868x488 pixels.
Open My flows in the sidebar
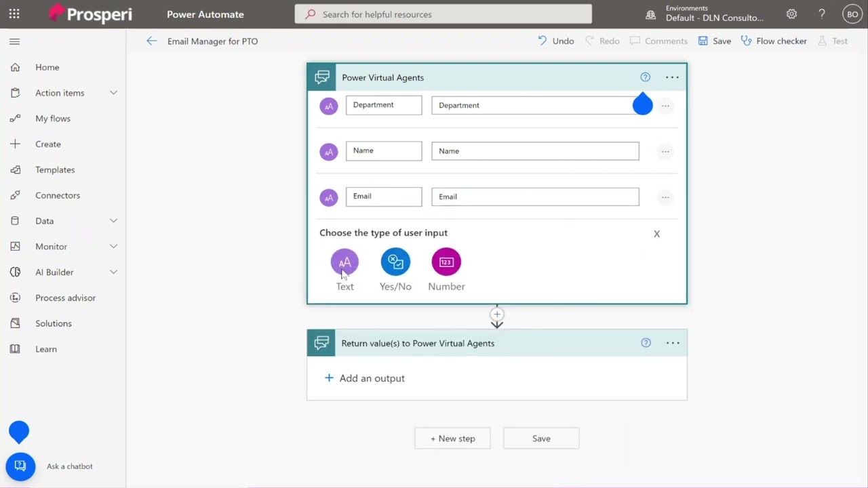pos(53,119)
